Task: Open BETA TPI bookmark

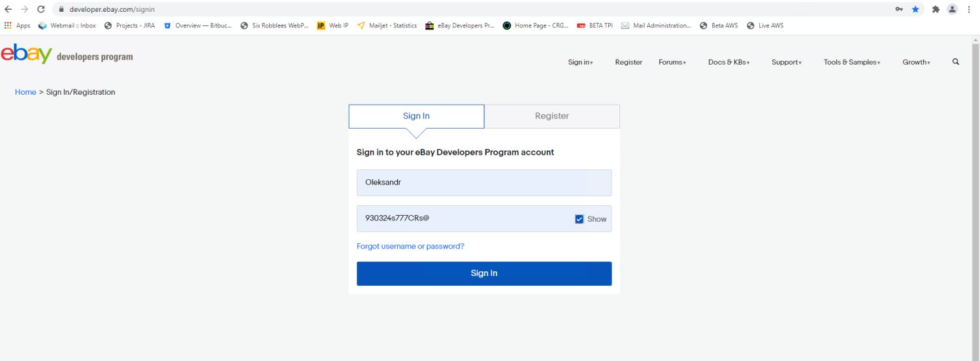Action: tap(594, 26)
